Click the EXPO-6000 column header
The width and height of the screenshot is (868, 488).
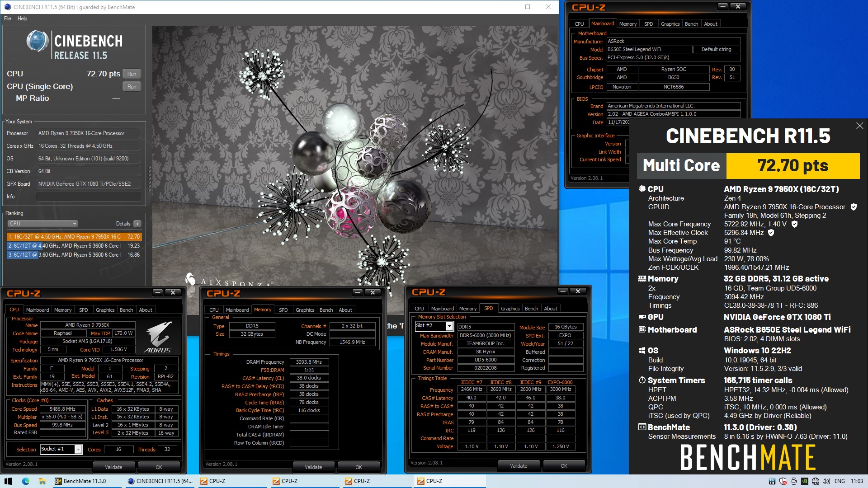[x=560, y=382]
